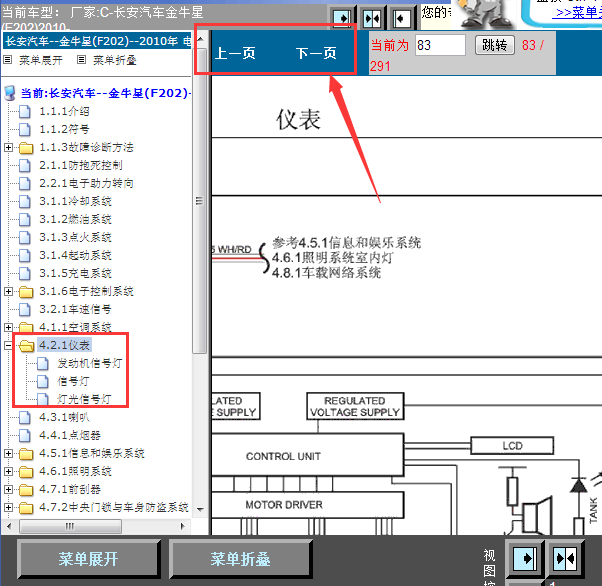Expand the 3.1.6电子控制系统 node

[x=8, y=291]
